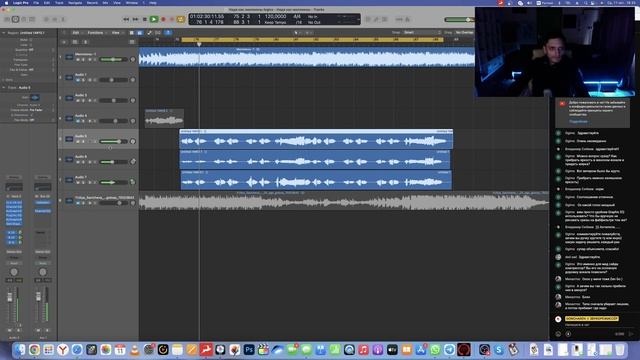Screen dimensions: 640x360
Task: Open the Navigate menu
Action: pos(75,2)
